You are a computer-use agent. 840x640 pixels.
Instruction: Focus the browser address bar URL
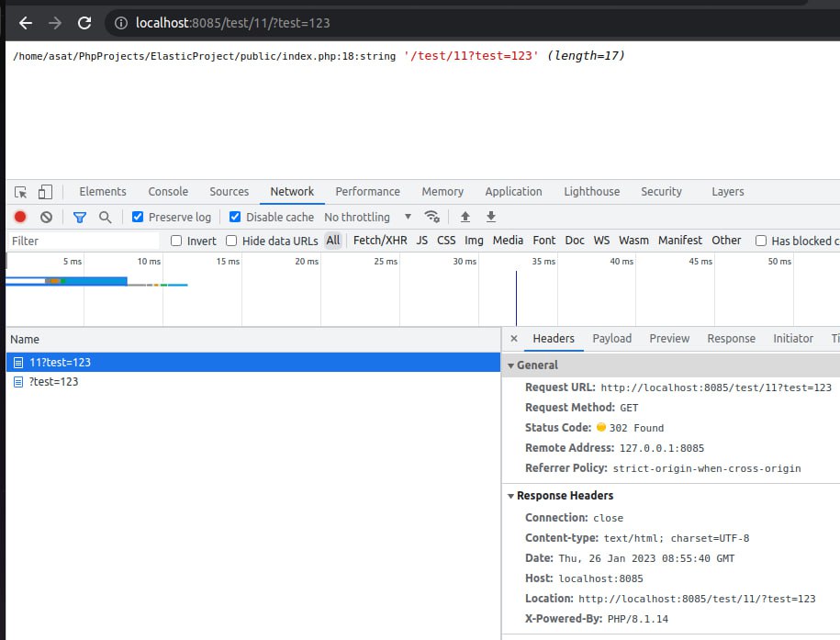click(232, 23)
